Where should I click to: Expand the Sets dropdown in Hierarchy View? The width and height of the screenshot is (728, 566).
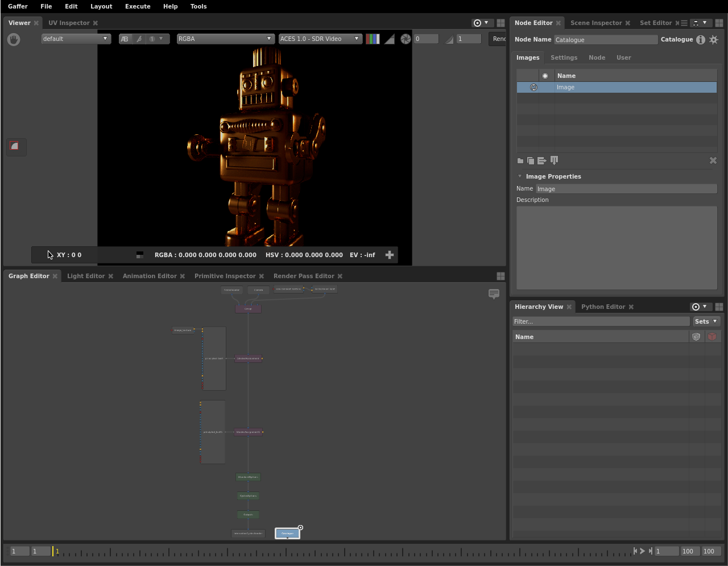pos(706,321)
